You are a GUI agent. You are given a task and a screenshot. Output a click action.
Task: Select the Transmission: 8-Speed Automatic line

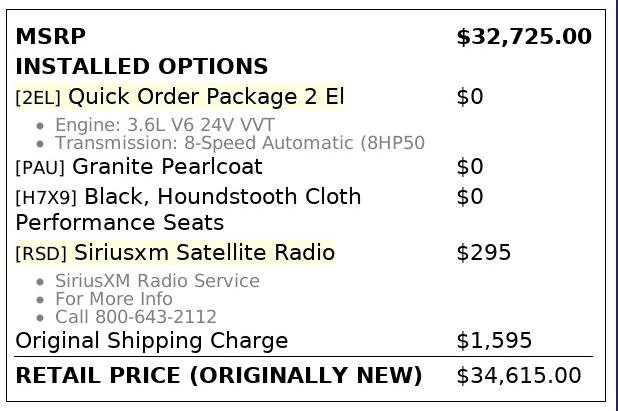[240, 143]
